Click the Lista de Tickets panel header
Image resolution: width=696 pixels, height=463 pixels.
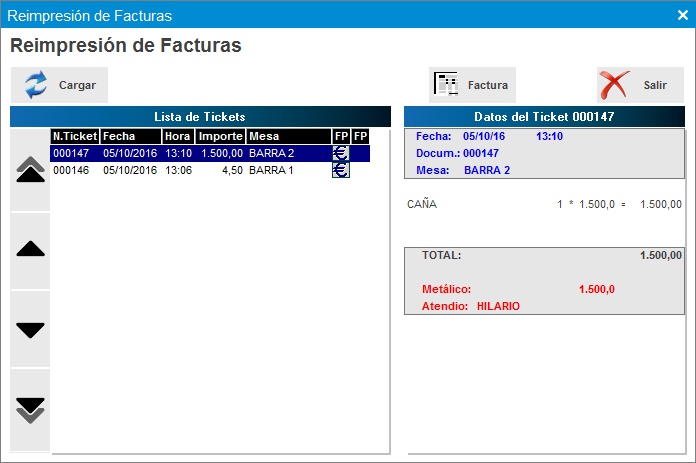pos(200,117)
